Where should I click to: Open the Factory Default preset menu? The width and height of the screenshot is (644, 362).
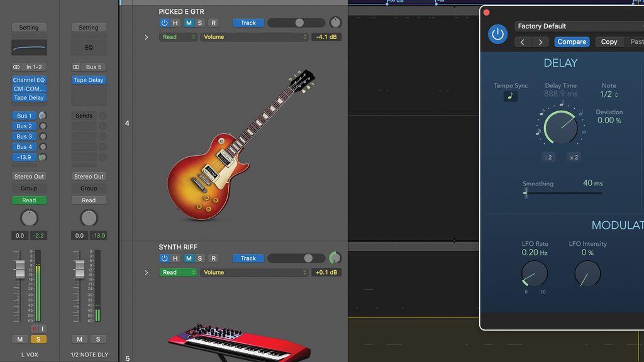pos(560,26)
